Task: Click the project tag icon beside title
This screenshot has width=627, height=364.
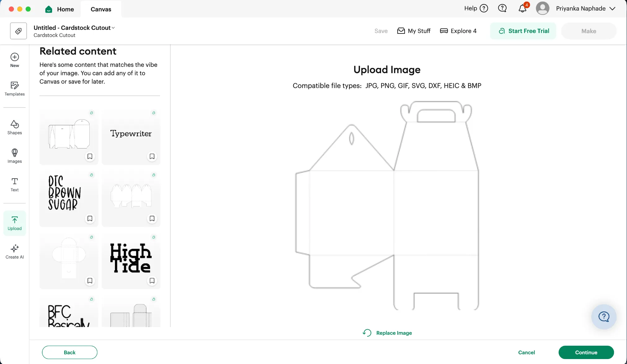Action: (x=18, y=31)
